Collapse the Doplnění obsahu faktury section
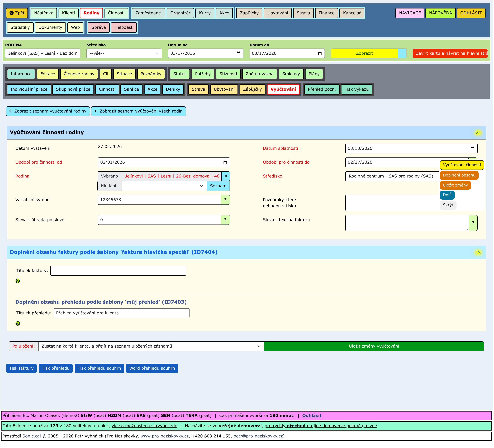This screenshot has height=448, width=494. 478,253
